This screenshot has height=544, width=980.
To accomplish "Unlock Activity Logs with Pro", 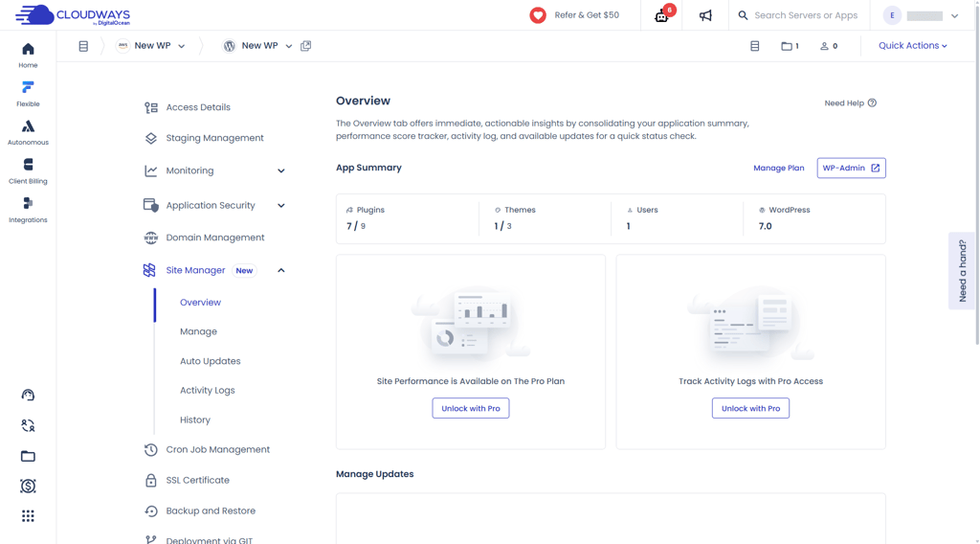I will [x=750, y=408].
